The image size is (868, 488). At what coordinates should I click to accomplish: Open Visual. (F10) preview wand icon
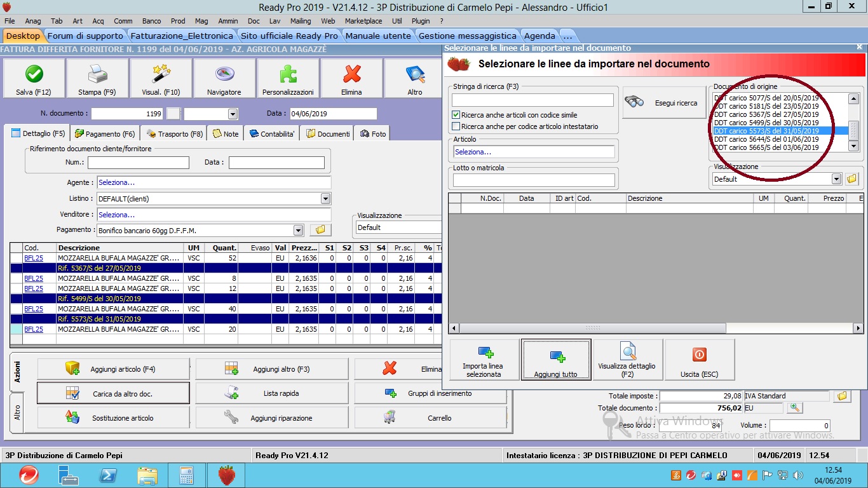point(161,74)
